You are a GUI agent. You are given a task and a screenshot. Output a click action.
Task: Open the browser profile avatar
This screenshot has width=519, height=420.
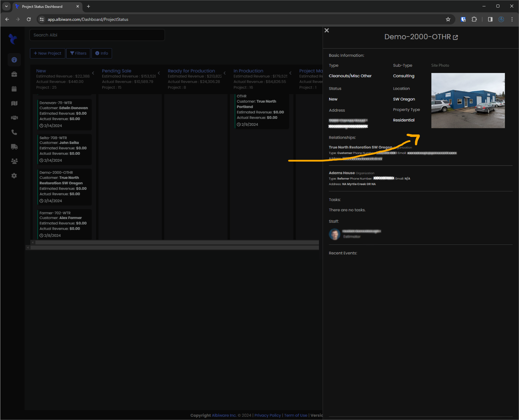501,19
